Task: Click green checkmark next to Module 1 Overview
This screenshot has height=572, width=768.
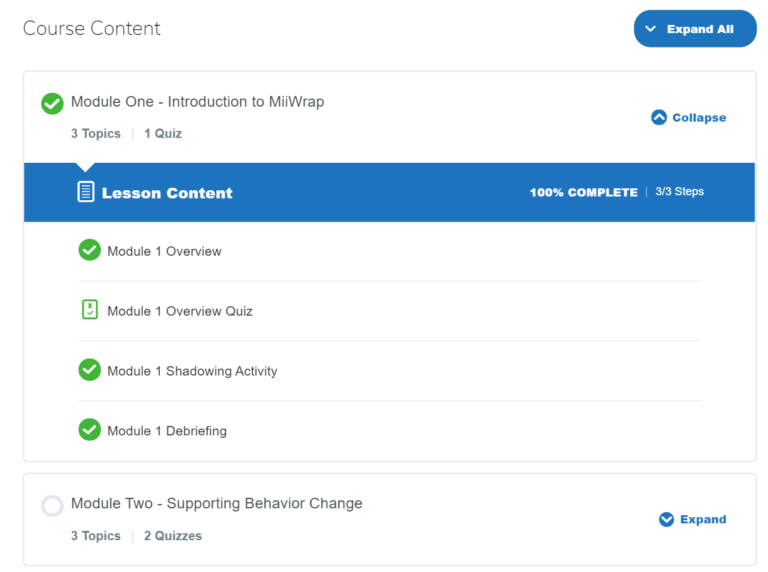Action: (90, 250)
